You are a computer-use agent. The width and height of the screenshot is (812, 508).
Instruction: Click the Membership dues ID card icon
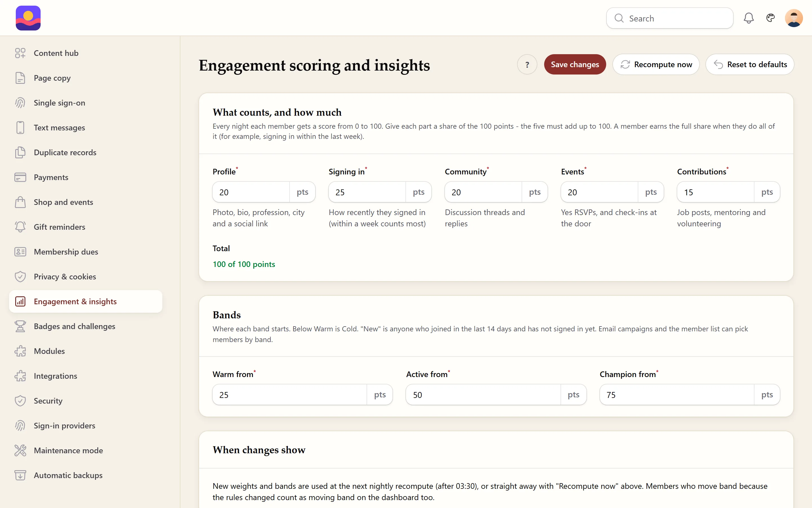pyautogui.click(x=20, y=252)
